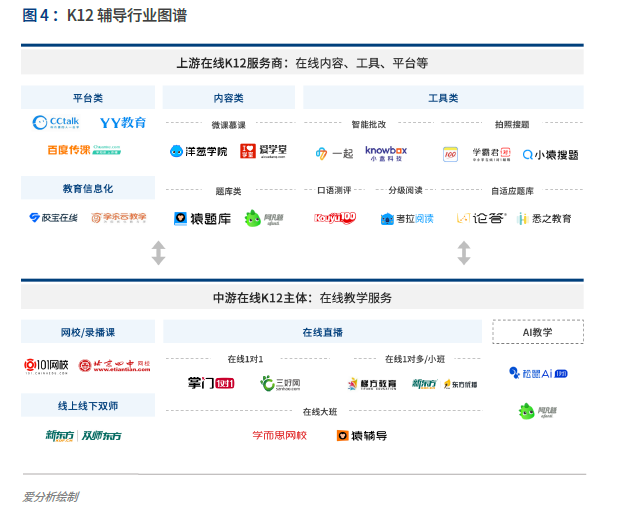Viewport: 623px width, 521px height.
Task: Click the 考拉阅读 logo
Action: point(407,218)
